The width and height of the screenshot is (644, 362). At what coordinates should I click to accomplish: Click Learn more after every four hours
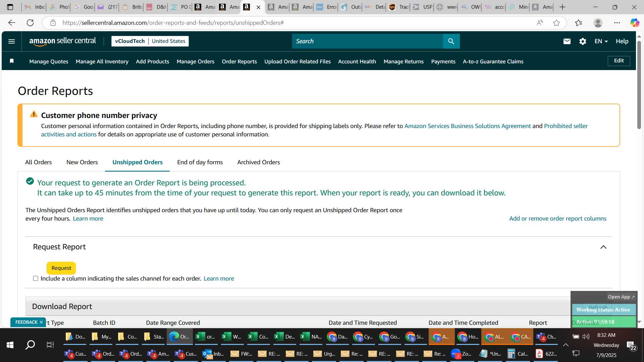point(88,219)
